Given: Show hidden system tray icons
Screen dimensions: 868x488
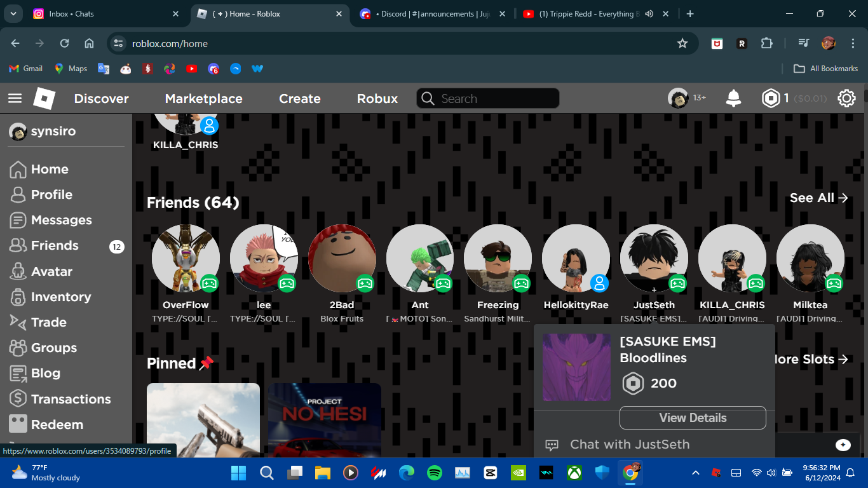Looking at the screenshot, I should (695, 473).
